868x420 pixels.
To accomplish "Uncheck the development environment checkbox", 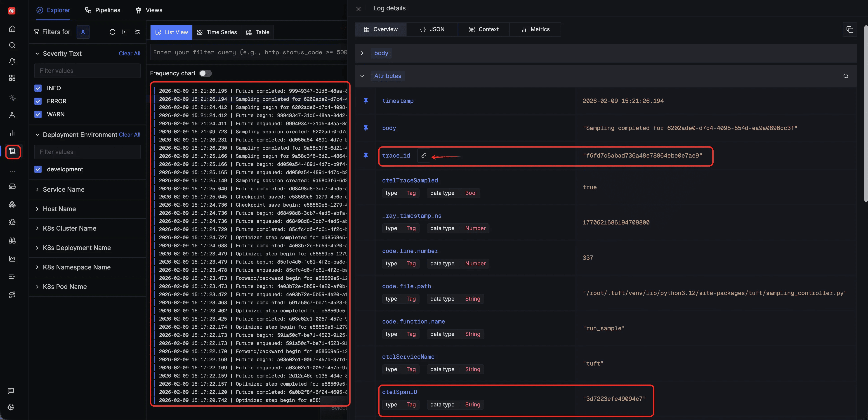I will pos(38,169).
